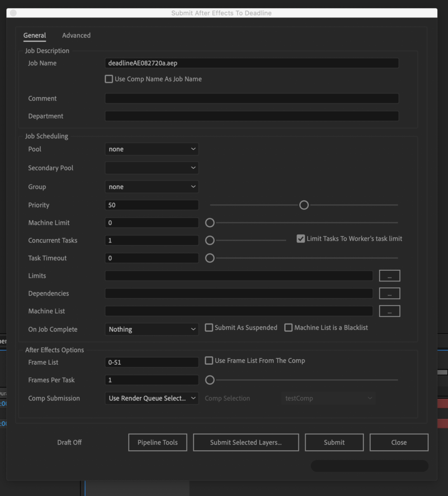Click the Machine Limit number field
The image size is (448, 496).
click(152, 223)
